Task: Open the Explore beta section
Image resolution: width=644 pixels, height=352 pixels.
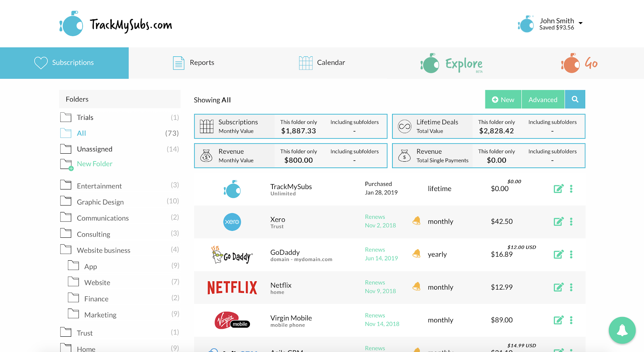Action: (452, 64)
